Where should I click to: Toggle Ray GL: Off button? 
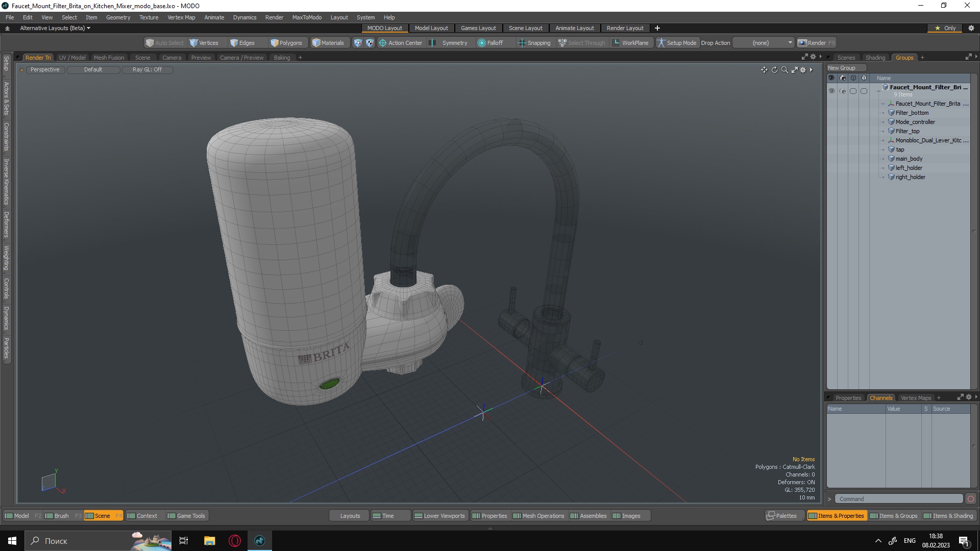(x=147, y=70)
